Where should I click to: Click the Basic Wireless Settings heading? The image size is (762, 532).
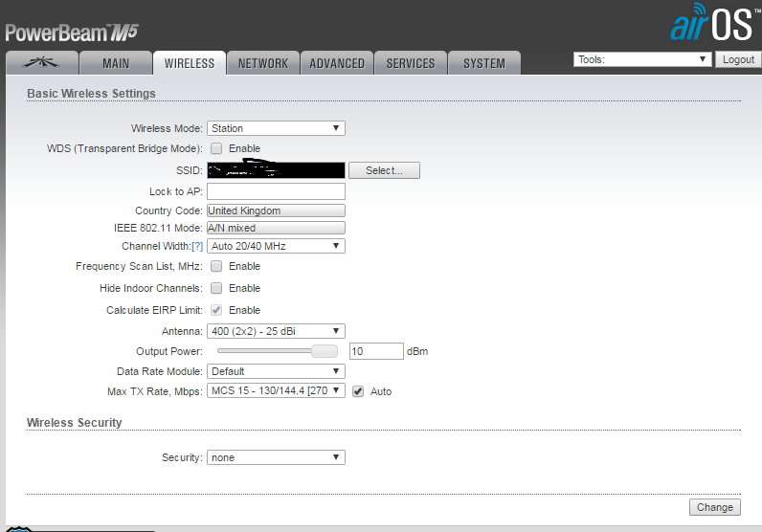[x=91, y=93]
